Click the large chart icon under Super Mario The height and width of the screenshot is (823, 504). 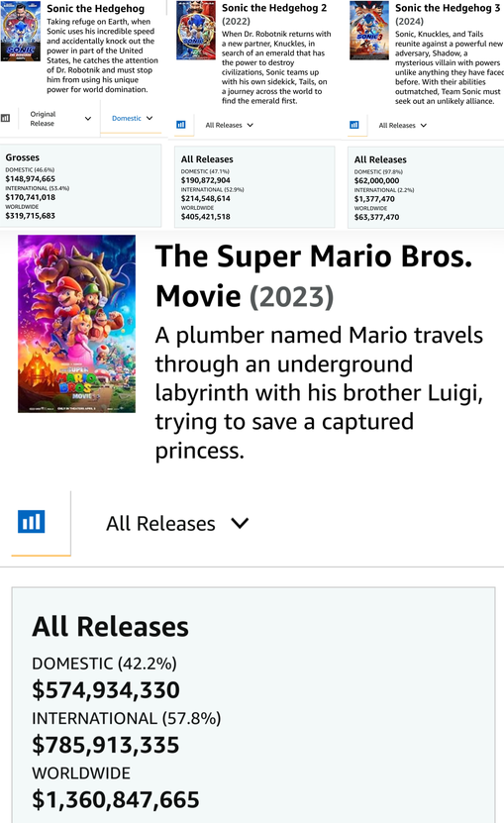tap(32, 522)
